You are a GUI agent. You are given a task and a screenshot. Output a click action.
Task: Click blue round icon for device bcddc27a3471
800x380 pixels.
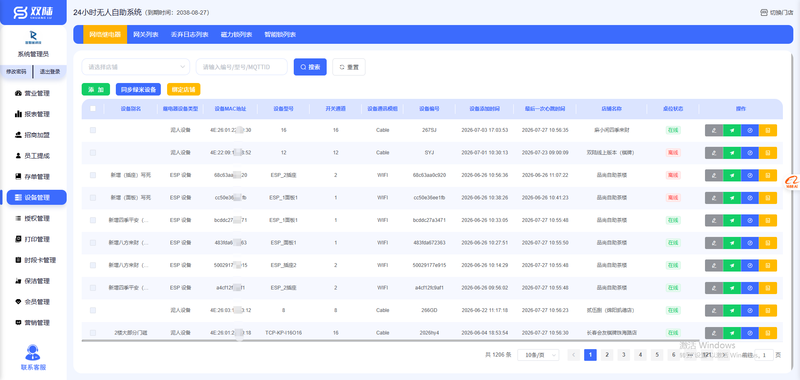[750, 220]
